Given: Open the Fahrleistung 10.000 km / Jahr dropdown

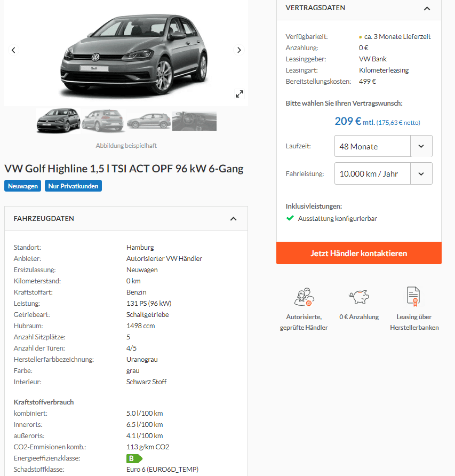Looking at the screenshot, I should point(384,173).
